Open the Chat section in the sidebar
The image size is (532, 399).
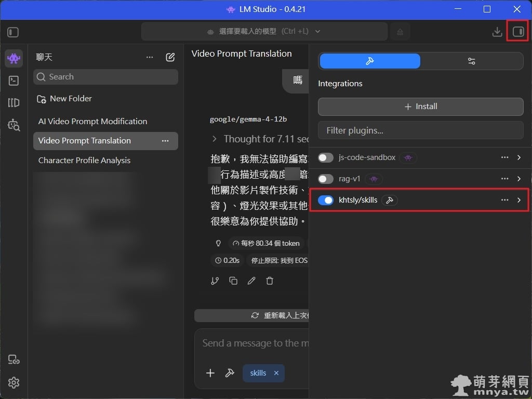pyautogui.click(x=14, y=58)
